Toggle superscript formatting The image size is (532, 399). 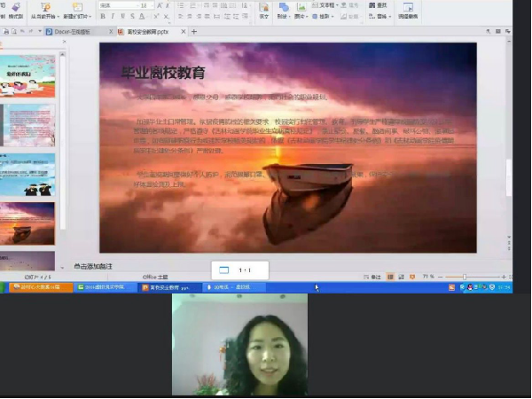156,16
